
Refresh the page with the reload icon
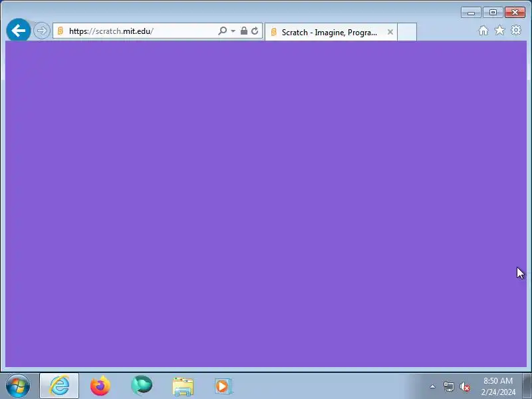click(255, 31)
